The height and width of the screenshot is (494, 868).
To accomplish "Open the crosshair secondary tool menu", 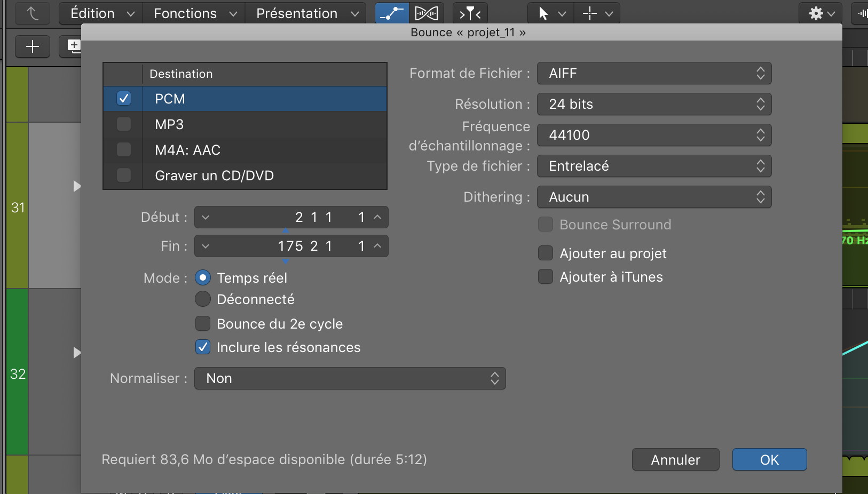I will coord(597,13).
